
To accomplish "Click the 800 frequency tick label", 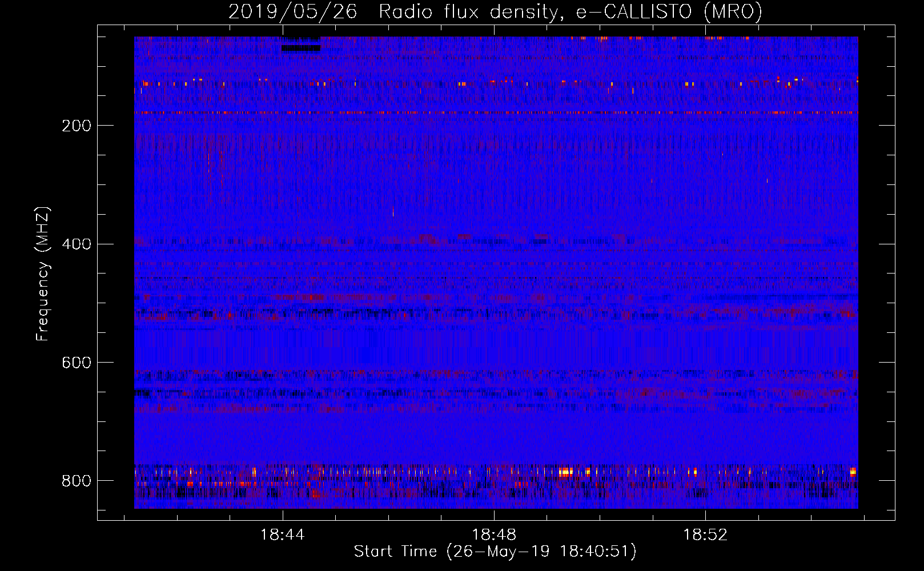I will point(77,481).
